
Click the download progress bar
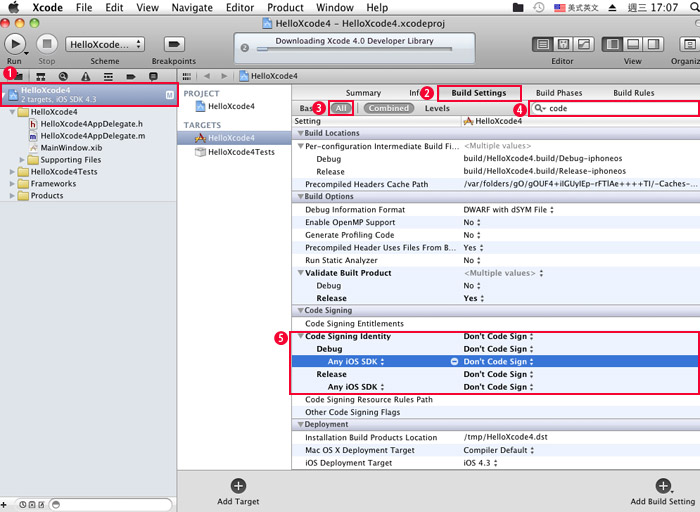click(x=354, y=49)
